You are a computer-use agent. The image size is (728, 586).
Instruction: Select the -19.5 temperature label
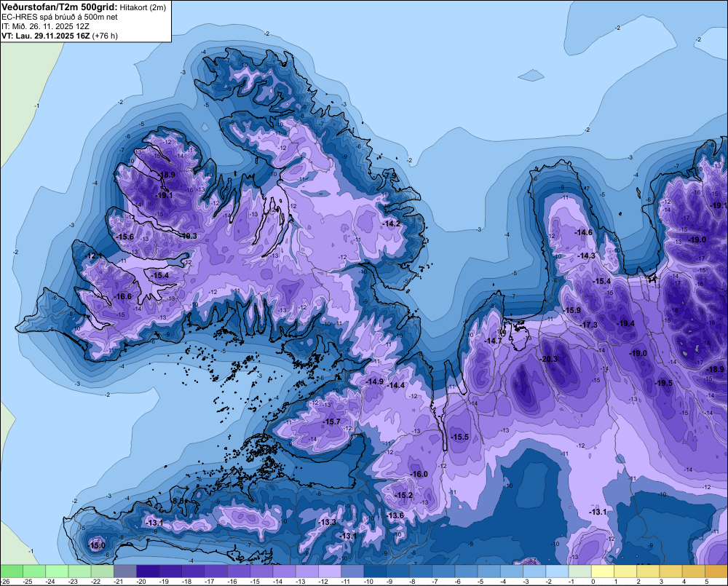click(x=663, y=383)
